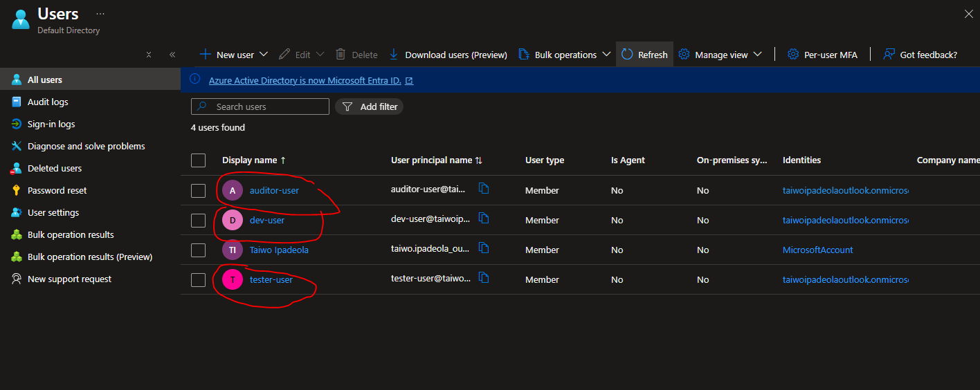Check the tester-user row checkbox
Screen dimensions: 980x390
[x=199, y=280]
